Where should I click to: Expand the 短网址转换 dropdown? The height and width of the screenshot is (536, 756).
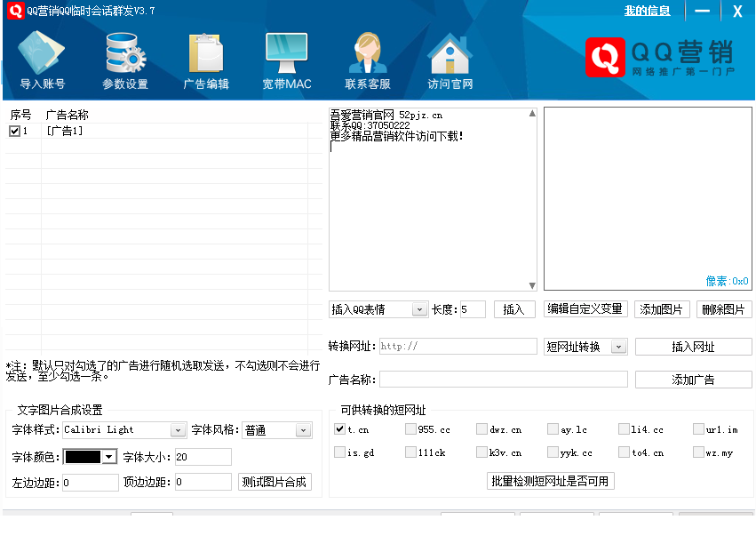(618, 347)
